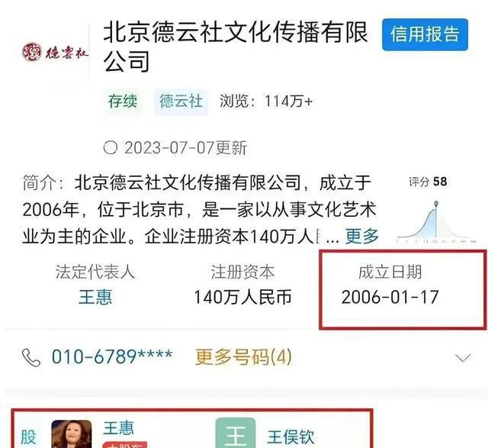Open 王惠 shareholder photo thumbnail
488x448 pixels.
pyautogui.click(x=72, y=434)
